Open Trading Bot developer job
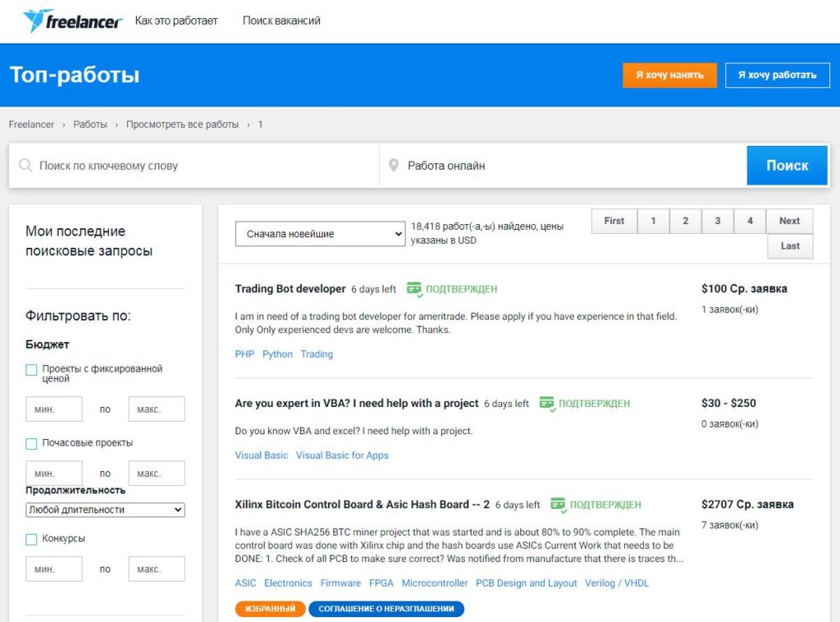Viewport: 840px width, 622px height. (x=290, y=289)
